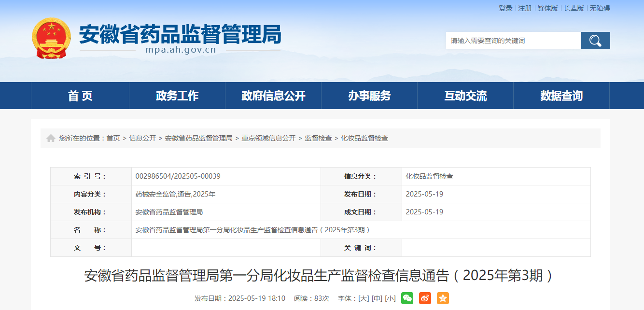644x310 pixels.
Task: Open the 政务工作 navigation item
Action: [x=177, y=96]
